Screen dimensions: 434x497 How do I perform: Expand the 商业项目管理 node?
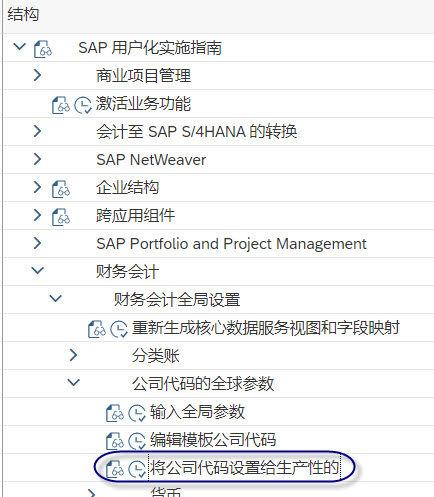pos(37,75)
